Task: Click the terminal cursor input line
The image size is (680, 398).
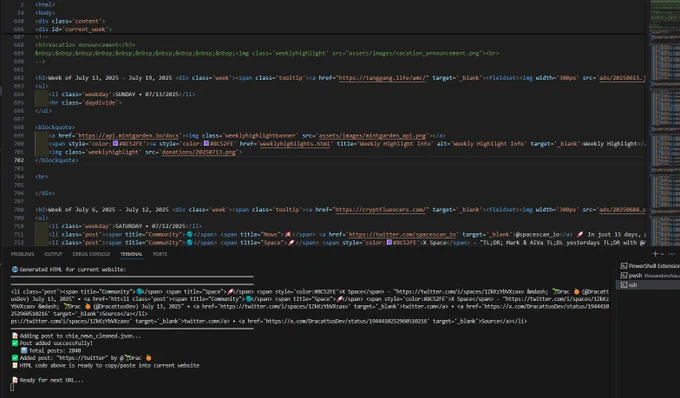Action: click(x=12, y=388)
